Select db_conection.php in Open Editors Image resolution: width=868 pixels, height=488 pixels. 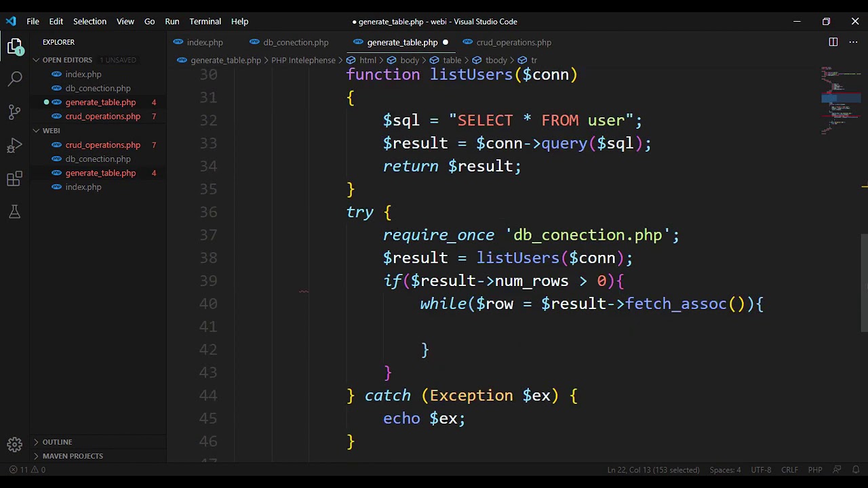pos(98,89)
